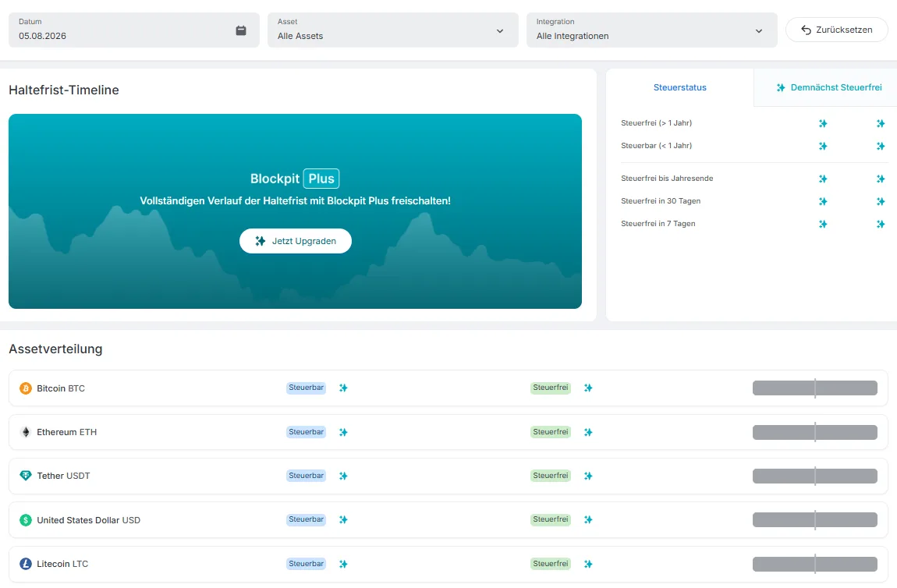The image size is (897, 588).
Task: Click the 'Steuerfrei bis Jahresende' label
Action: [x=667, y=179]
